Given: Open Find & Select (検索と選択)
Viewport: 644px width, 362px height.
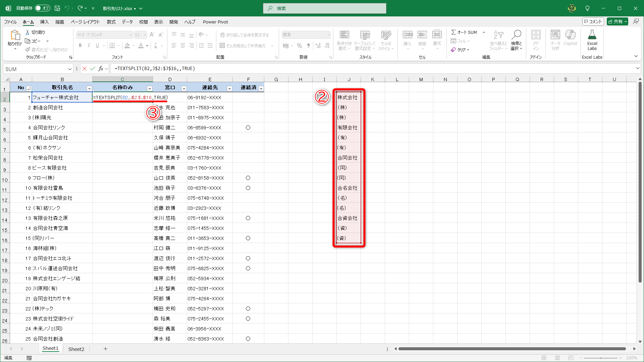Looking at the screenshot, I should [x=517, y=40].
